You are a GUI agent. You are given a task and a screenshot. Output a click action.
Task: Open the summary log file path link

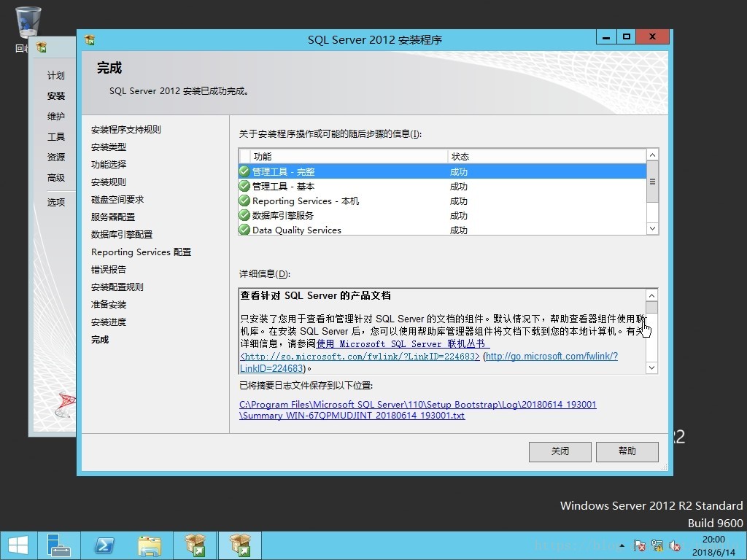click(417, 410)
